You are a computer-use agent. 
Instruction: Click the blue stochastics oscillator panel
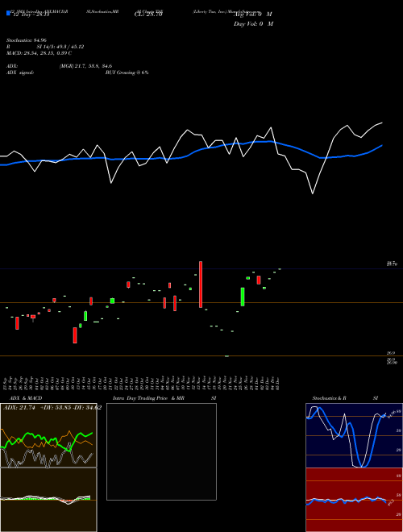click(x=354, y=435)
